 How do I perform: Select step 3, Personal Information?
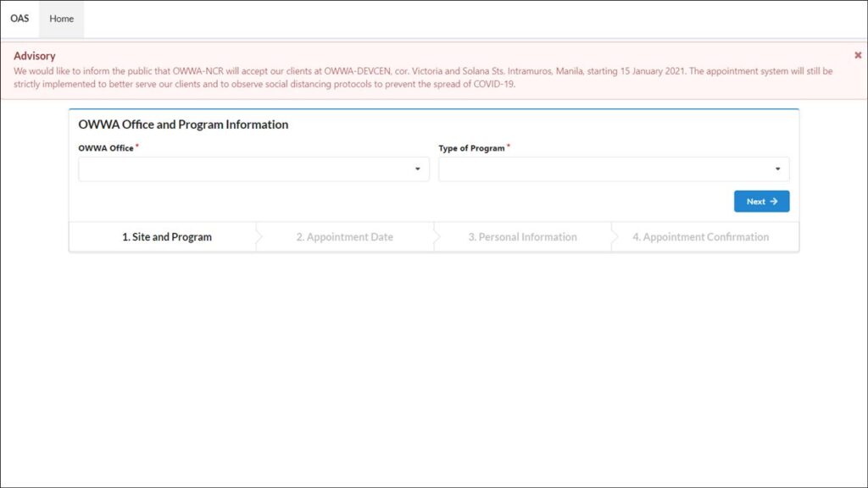522,236
